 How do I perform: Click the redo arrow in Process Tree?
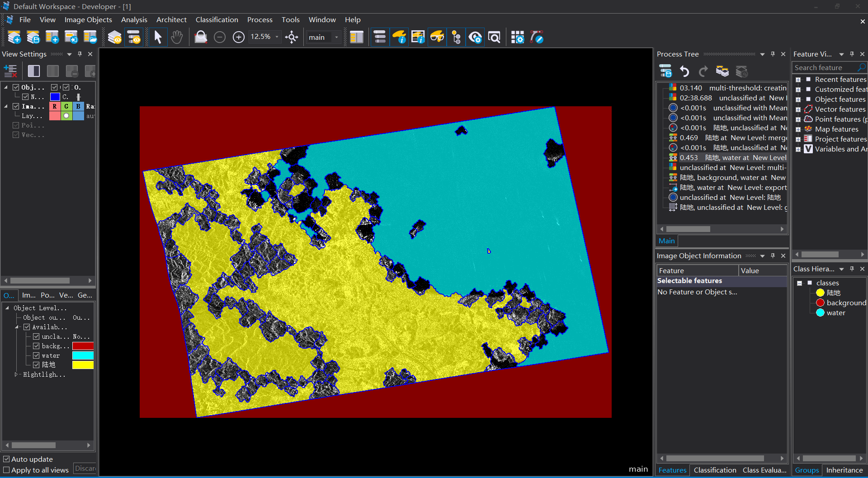tap(703, 71)
